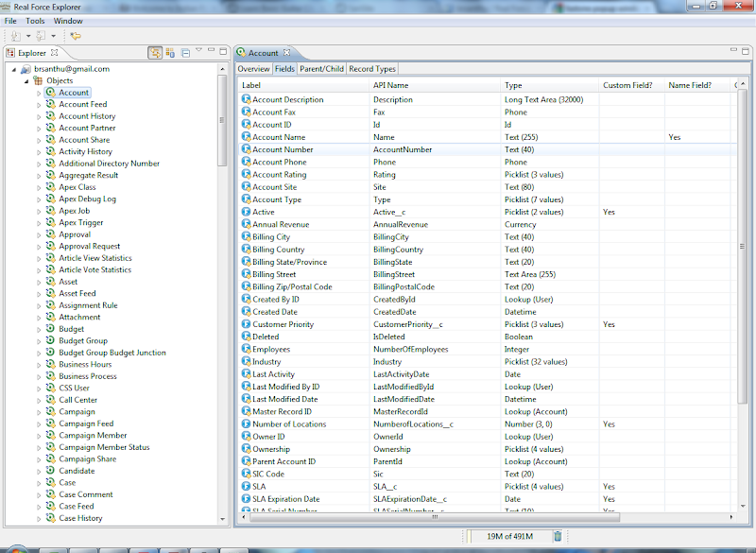The image size is (756, 553).
Task: Collapse the brsanthu@gmail.com connection node
Action: (14, 69)
